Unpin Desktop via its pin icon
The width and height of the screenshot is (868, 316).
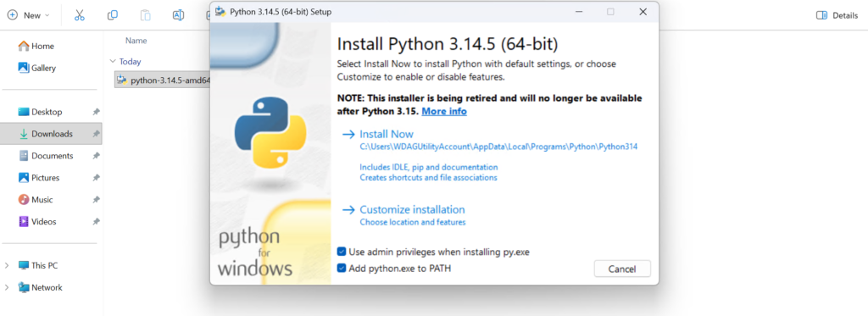[x=96, y=112]
